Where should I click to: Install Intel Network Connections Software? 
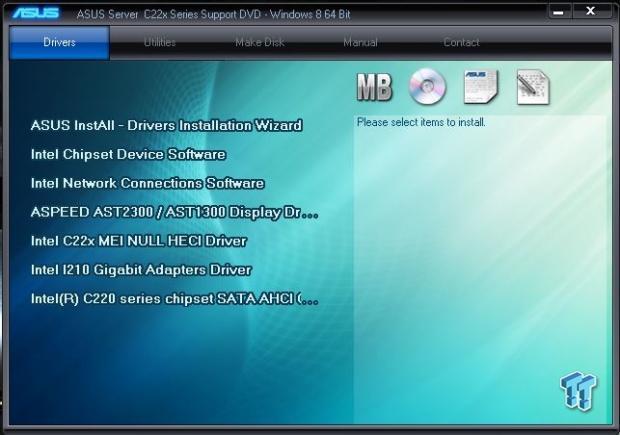147,183
